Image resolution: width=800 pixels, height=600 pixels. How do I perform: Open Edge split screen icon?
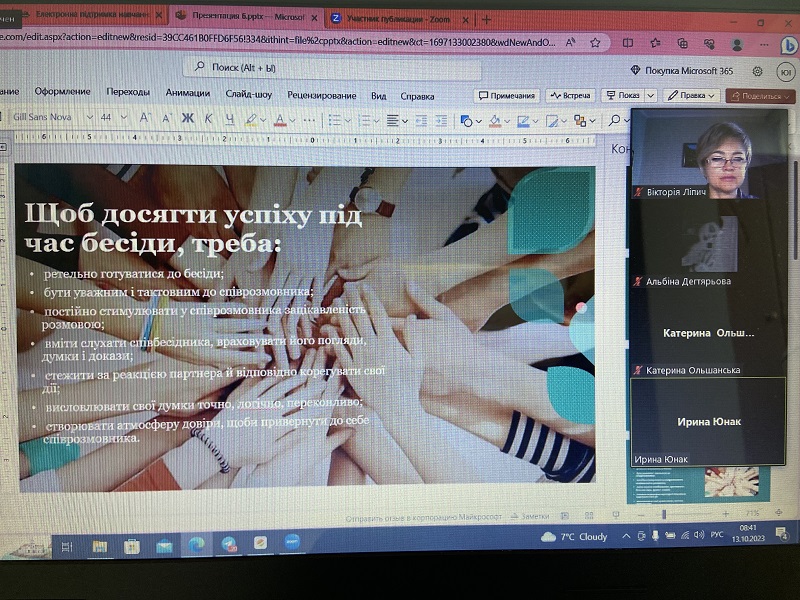point(628,43)
